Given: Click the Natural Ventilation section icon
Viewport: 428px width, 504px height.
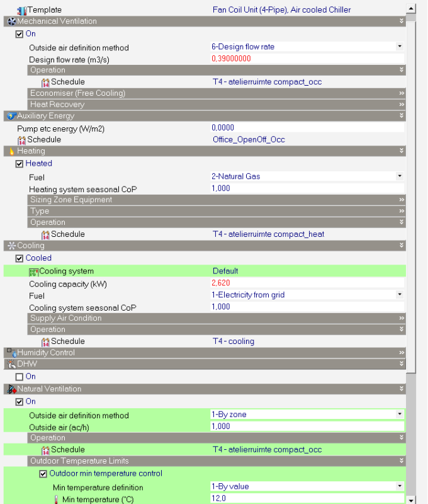Looking at the screenshot, I should coord(11,389).
